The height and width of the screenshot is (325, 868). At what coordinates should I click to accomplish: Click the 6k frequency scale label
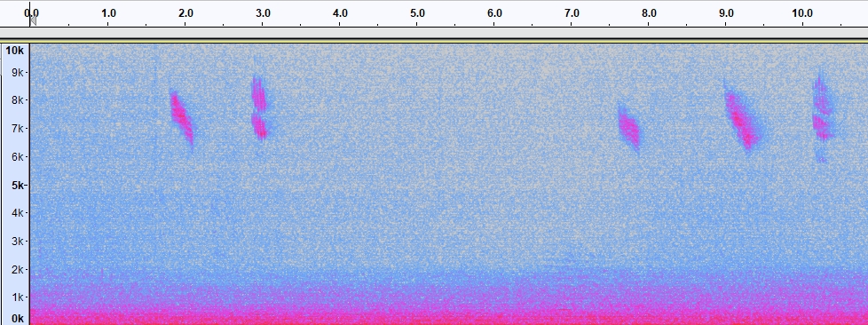click(x=17, y=157)
